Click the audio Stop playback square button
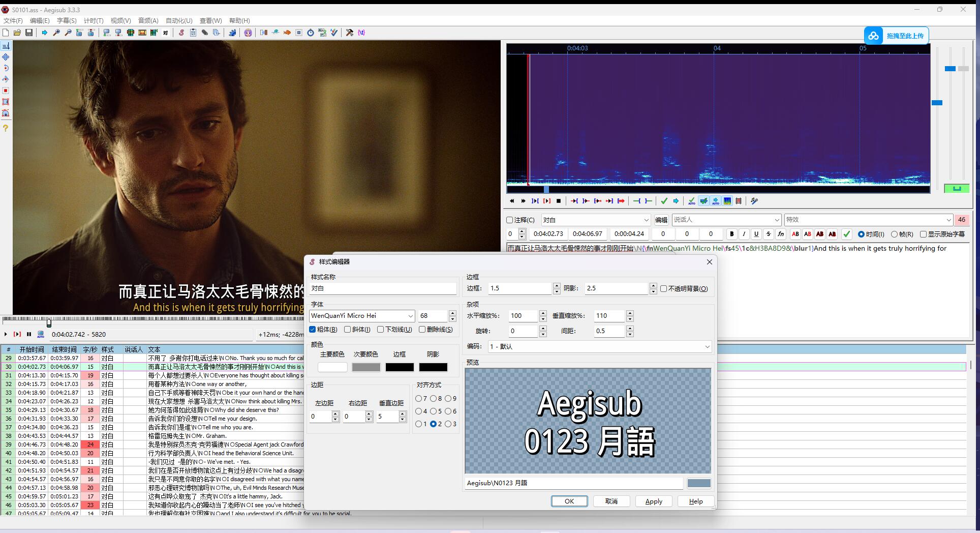 [559, 201]
